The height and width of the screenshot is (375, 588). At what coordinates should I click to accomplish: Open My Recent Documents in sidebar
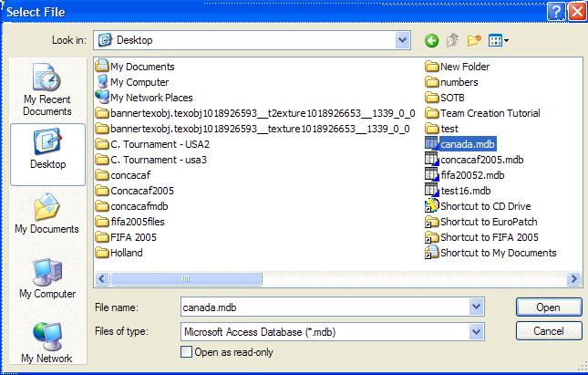click(46, 89)
